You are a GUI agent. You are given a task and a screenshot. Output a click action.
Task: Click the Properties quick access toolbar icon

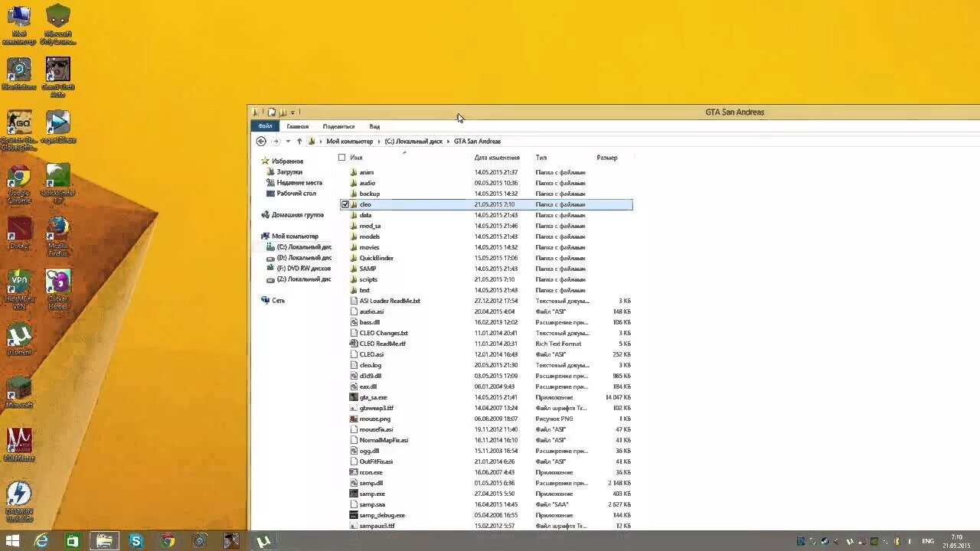271,112
